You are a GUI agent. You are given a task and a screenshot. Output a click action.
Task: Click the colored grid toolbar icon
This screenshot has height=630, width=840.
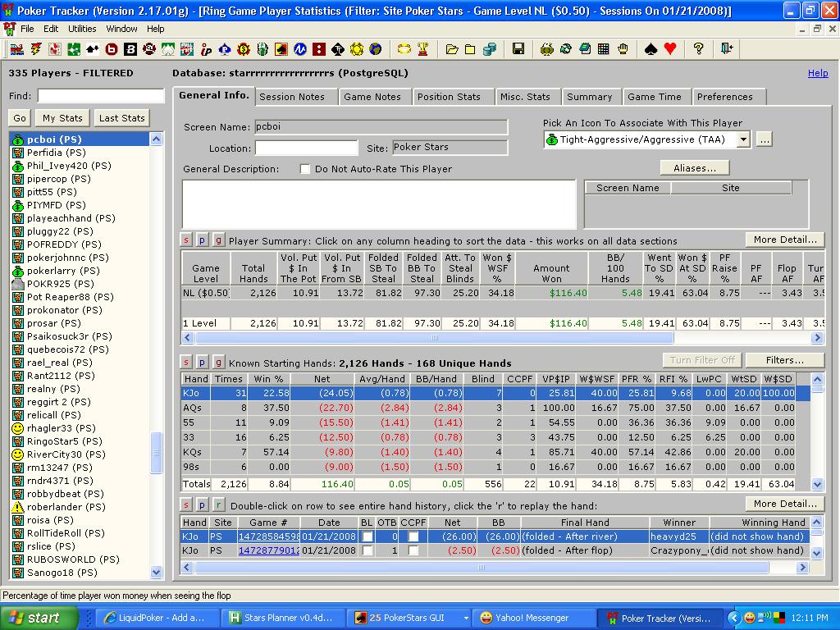click(x=604, y=49)
